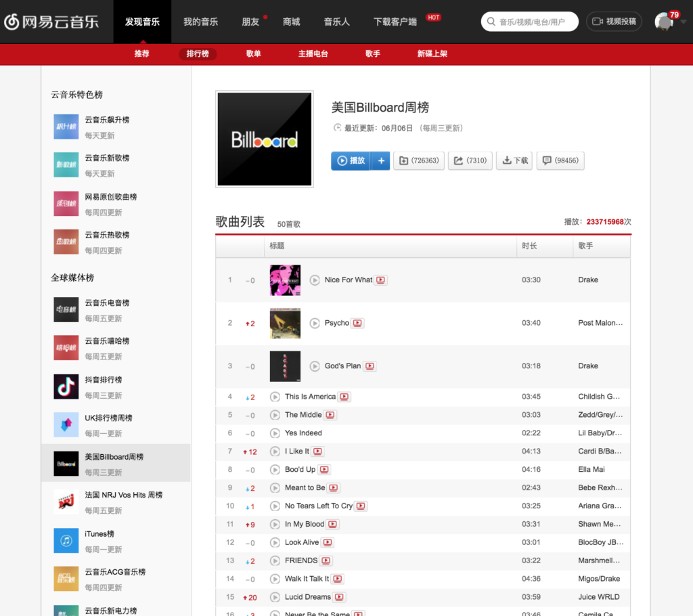693x616 pixels.
Task: Open the iTunes榜 chart in sidebar
Action: pos(116,542)
